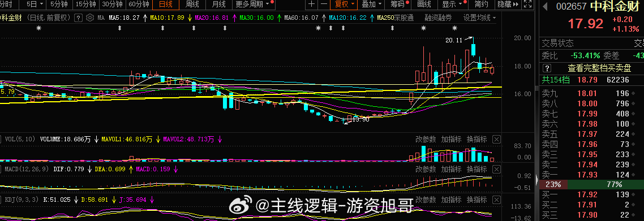644x221 pixels.
Task: Click help icon beside 查看完整档买卖盘
Action: click(547, 68)
